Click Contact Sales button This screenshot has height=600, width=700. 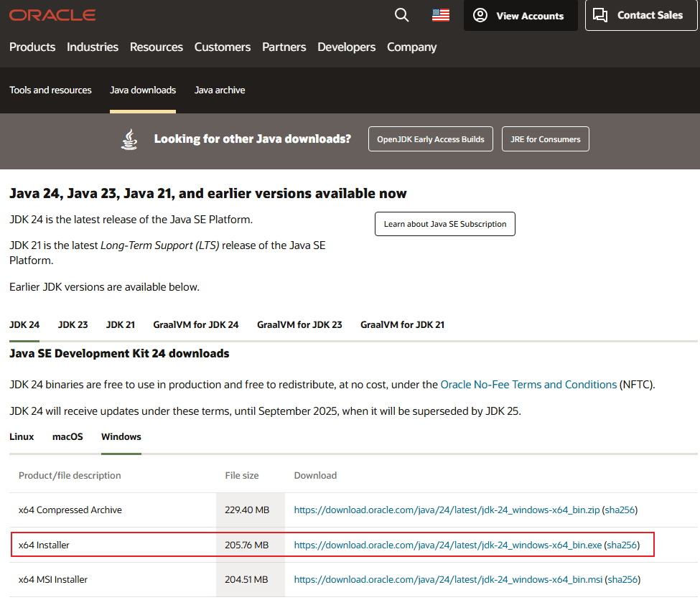coord(641,15)
